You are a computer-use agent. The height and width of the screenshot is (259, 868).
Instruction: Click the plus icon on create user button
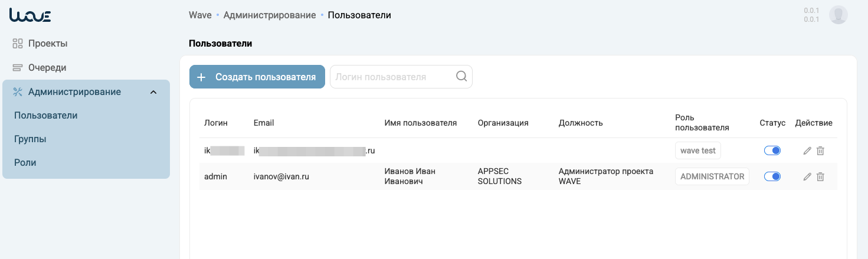(x=201, y=77)
